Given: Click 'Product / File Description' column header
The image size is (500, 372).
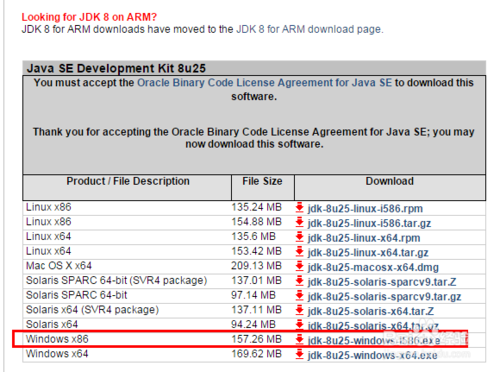Looking at the screenshot, I should pyautogui.click(x=128, y=181).
